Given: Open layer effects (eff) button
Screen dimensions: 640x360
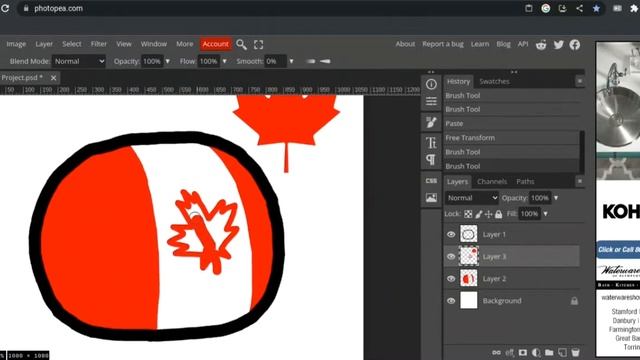Looking at the screenshot, I should click(509, 352).
